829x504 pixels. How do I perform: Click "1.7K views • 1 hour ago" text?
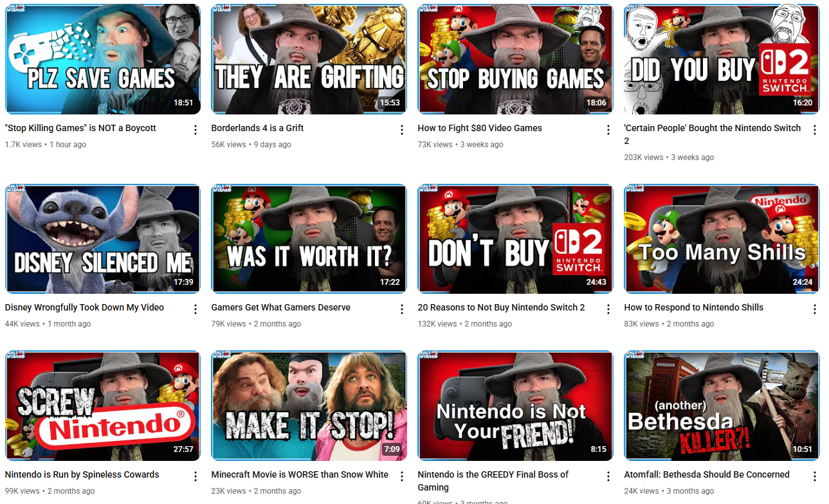[x=46, y=145]
